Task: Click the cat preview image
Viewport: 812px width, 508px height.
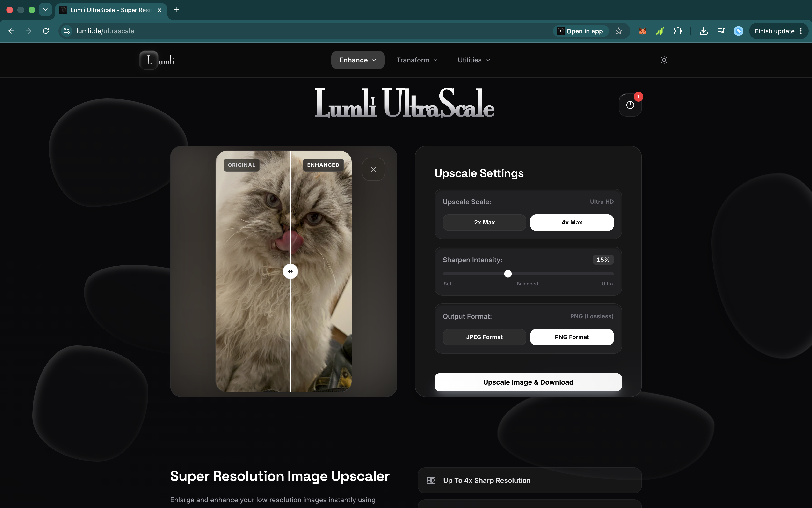Action: click(283, 271)
